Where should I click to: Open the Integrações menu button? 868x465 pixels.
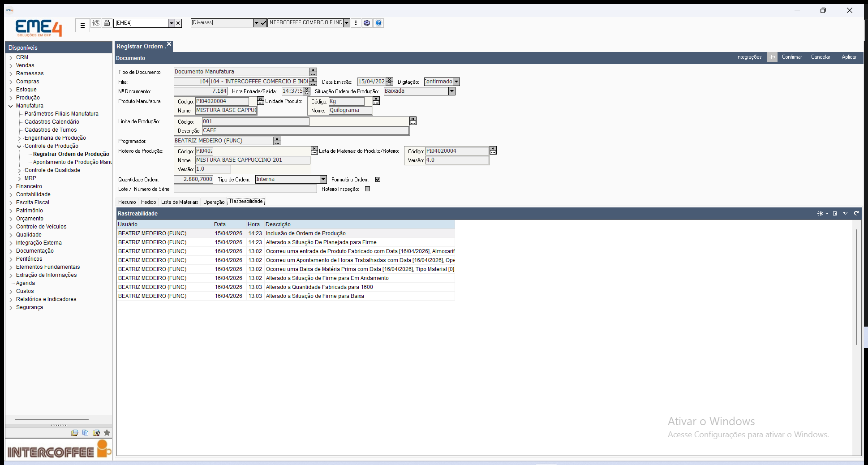point(749,57)
